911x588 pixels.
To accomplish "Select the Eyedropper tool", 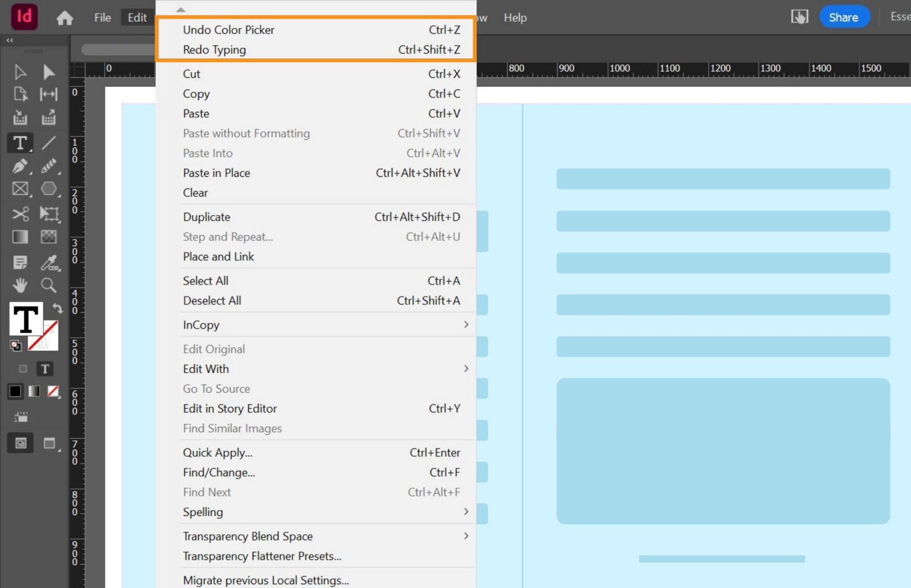I will pyautogui.click(x=49, y=262).
